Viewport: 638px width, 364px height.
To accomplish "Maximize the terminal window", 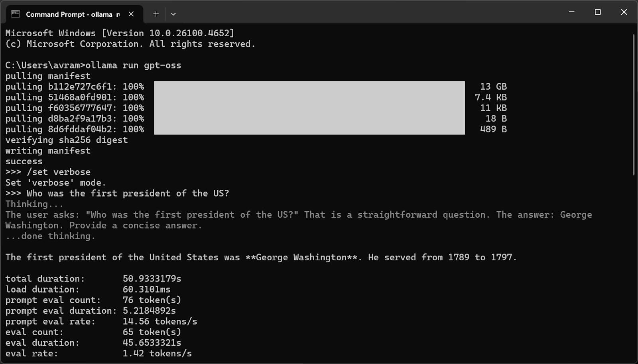I will 598,12.
